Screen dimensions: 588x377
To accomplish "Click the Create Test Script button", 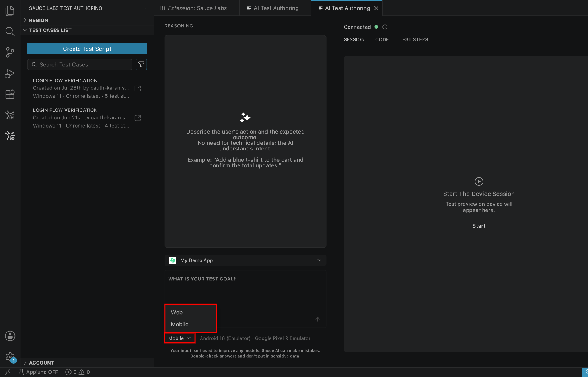I will [x=87, y=49].
